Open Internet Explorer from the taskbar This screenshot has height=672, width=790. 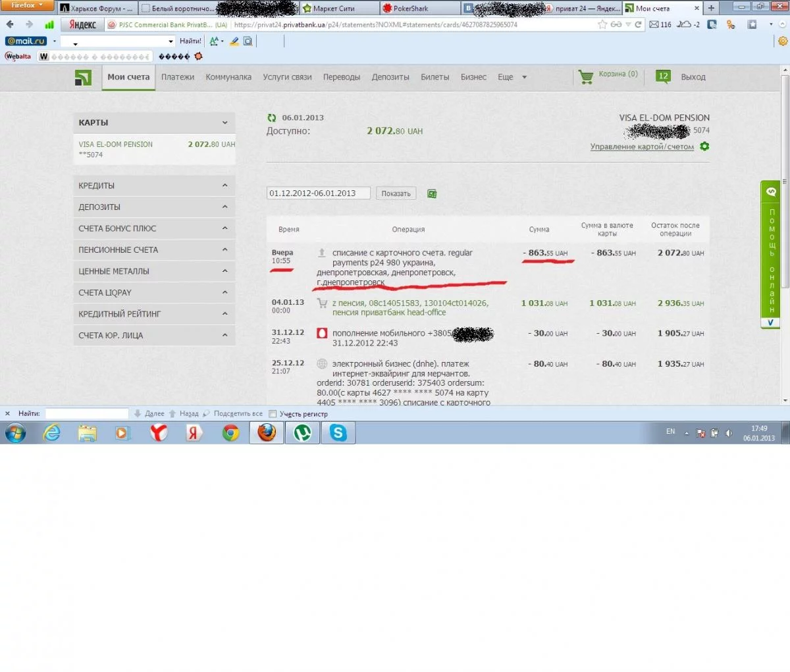[x=52, y=432]
